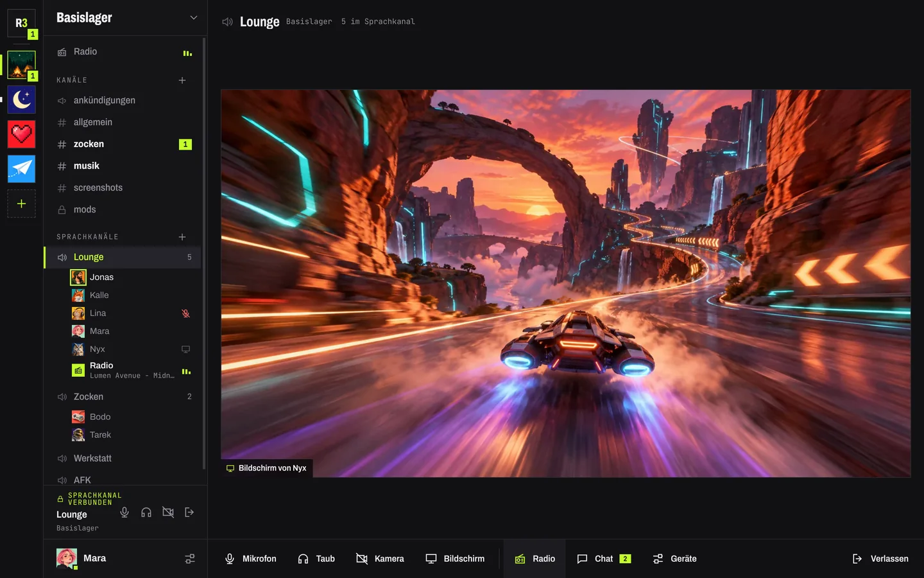This screenshot has height=578, width=924.
Task: Click the microphone icon in the voice-connected panel
Action: pyautogui.click(x=124, y=512)
